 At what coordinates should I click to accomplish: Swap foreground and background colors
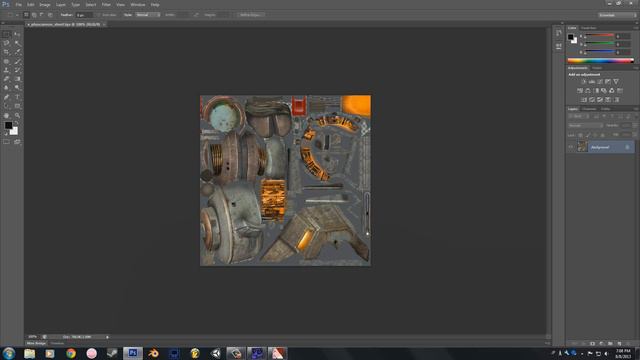[17, 123]
